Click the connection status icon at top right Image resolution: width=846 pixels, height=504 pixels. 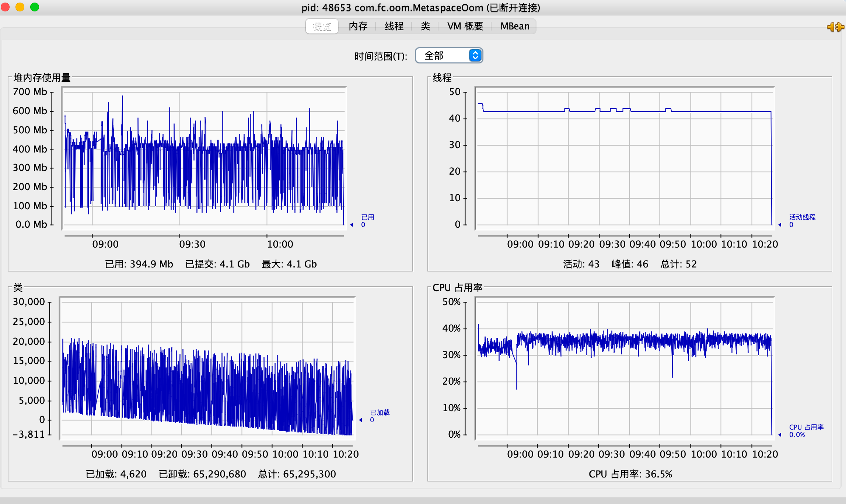[835, 27]
